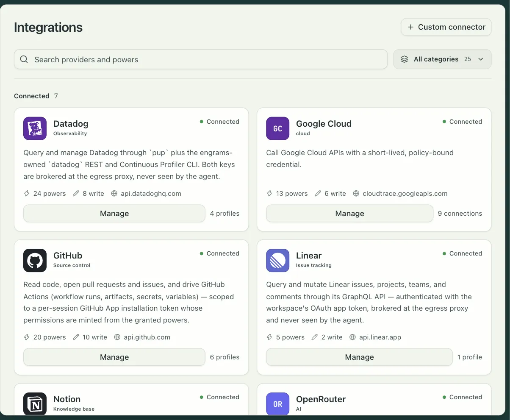
Task: Click the pencil icon next to 2 write
Action: 315,337
